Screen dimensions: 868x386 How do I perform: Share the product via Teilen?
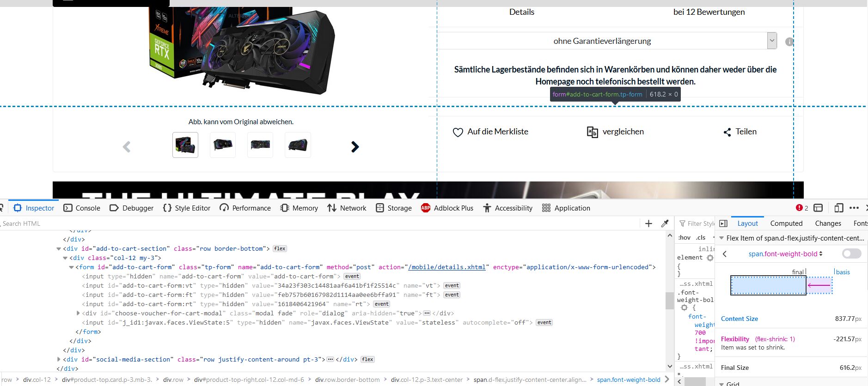[x=740, y=132]
